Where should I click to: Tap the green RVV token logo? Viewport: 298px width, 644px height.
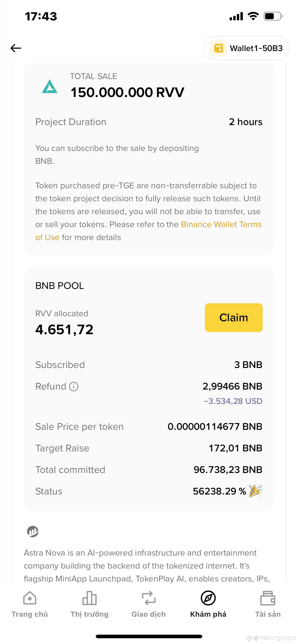tap(50, 87)
